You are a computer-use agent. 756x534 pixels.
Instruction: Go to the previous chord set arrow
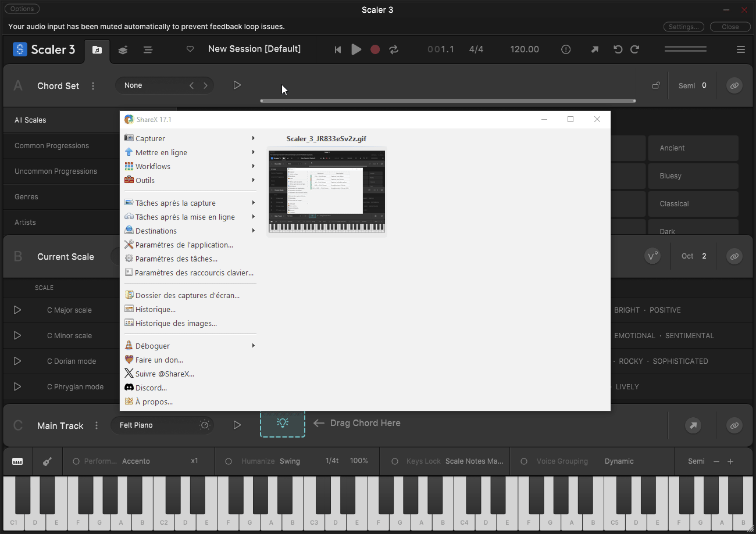[x=191, y=85]
